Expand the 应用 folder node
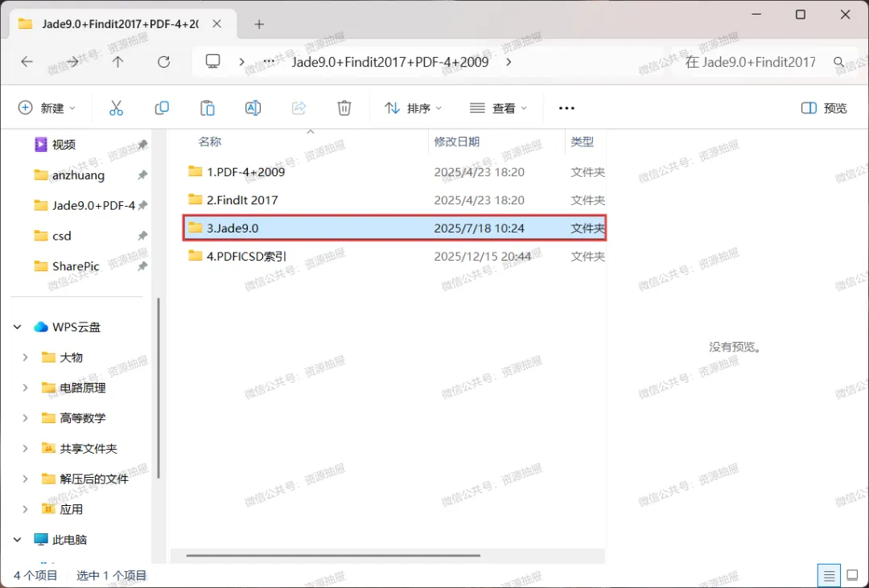869x588 pixels. coord(25,509)
